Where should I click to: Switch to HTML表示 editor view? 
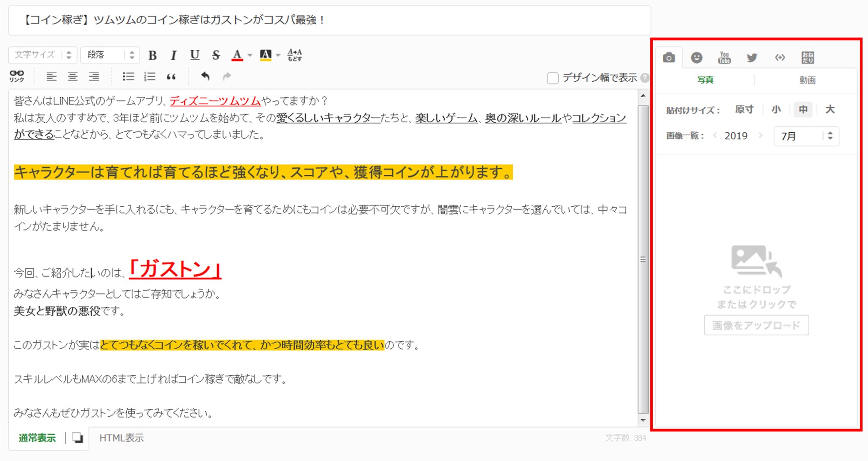tap(121, 438)
